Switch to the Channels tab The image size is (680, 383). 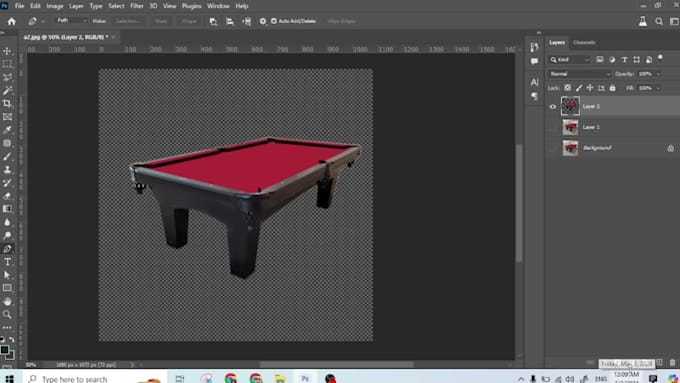[584, 43]
